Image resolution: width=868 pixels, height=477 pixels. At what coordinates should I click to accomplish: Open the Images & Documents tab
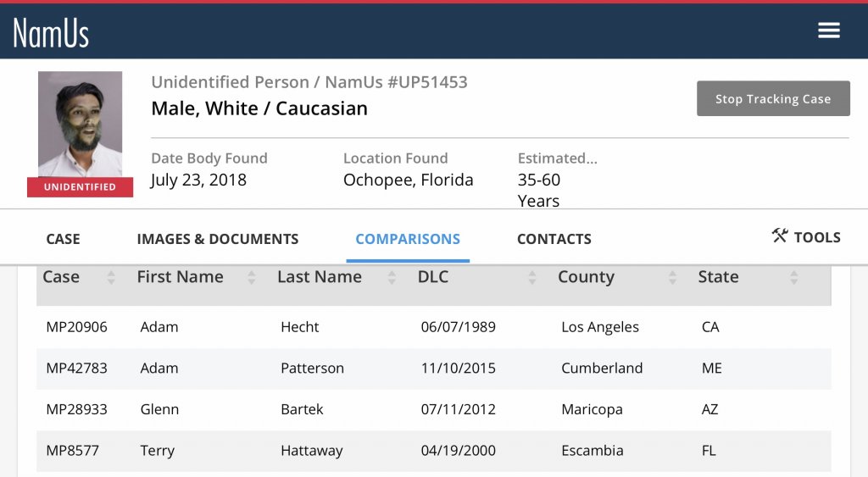[217, 239]
